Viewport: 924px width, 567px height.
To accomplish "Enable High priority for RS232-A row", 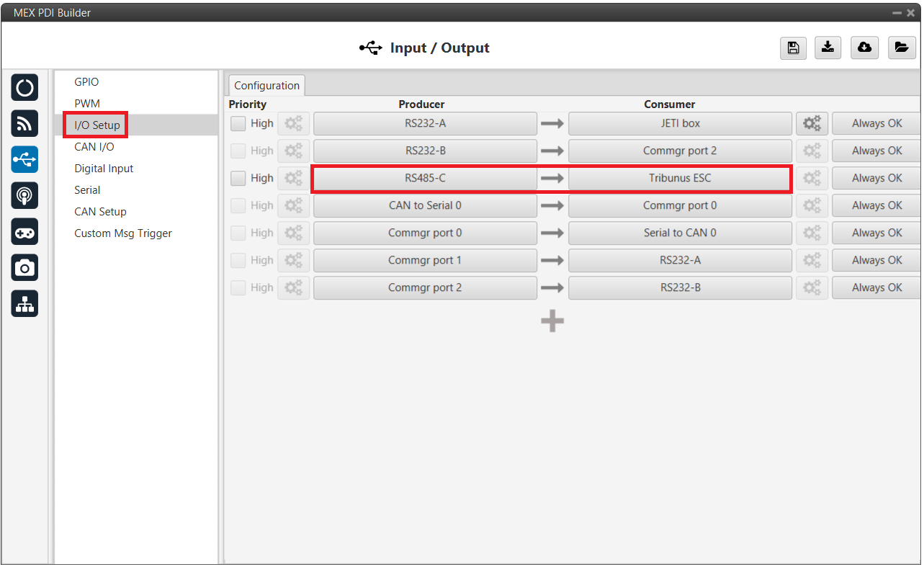I will (x=238, y=124).
